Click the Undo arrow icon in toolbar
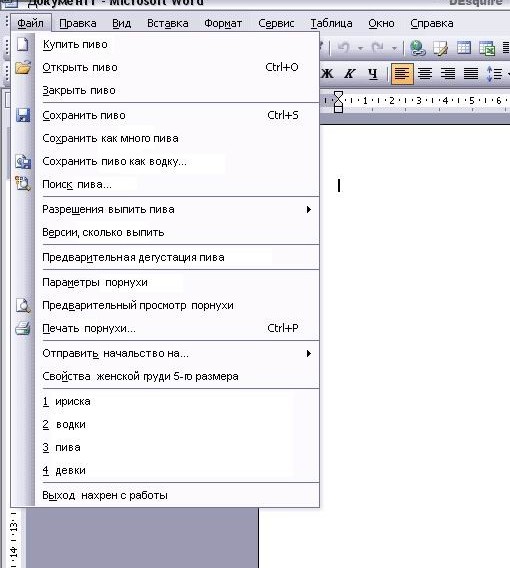Image resolution: width=510 pixels, height=568 pixels. tap(343, 47)
